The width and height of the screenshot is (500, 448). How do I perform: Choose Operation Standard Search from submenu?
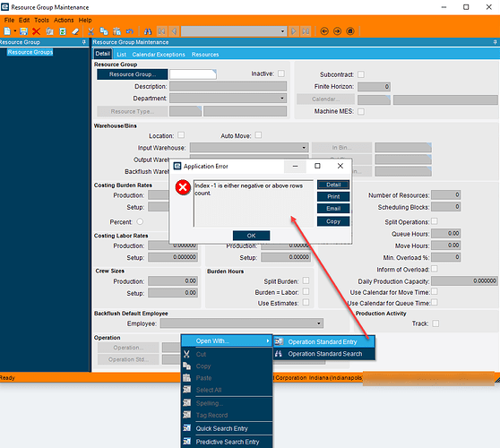(324, 354)
